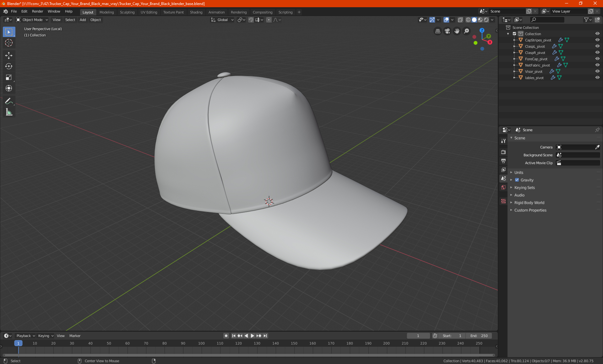Open View Layer properties tab

coord(503,170)
